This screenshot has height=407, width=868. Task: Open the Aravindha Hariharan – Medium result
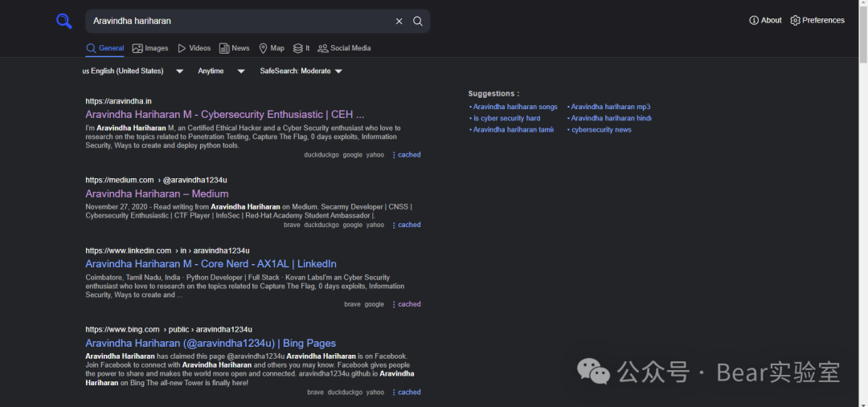pyautogui.click(x=157, y=193)
